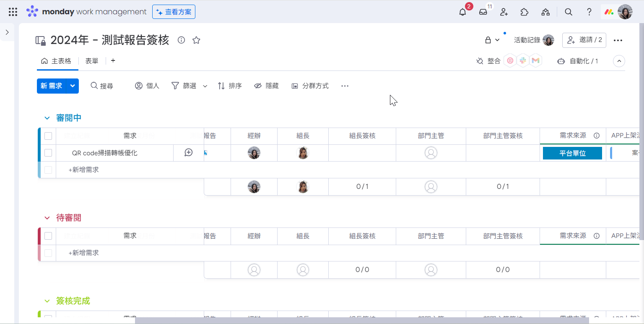Open the help question mark
644x324 pixels.
click(589, 12)
